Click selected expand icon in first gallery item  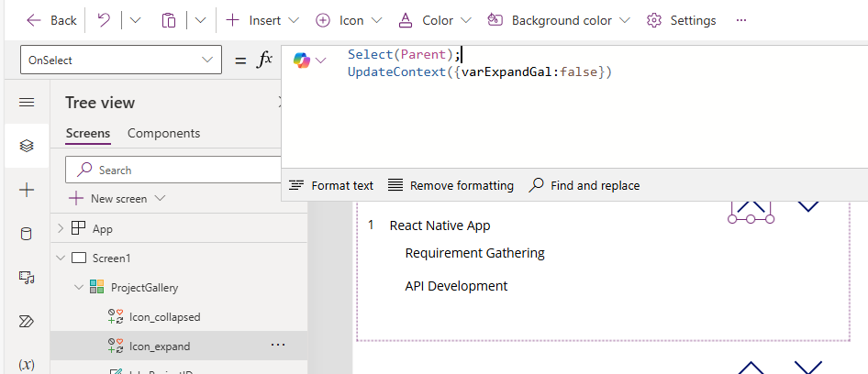pos(751,210)
